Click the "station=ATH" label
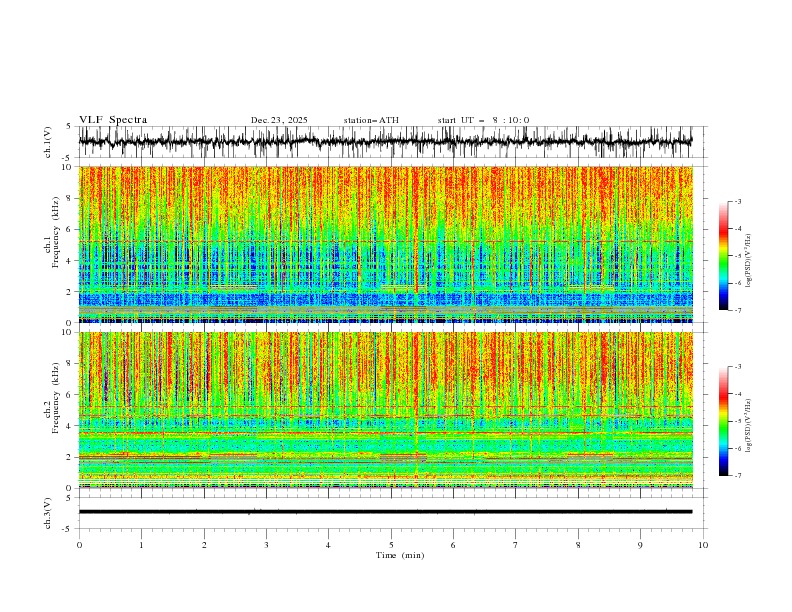The height and width of the screenshot is (612, 792). click(371, 120)
